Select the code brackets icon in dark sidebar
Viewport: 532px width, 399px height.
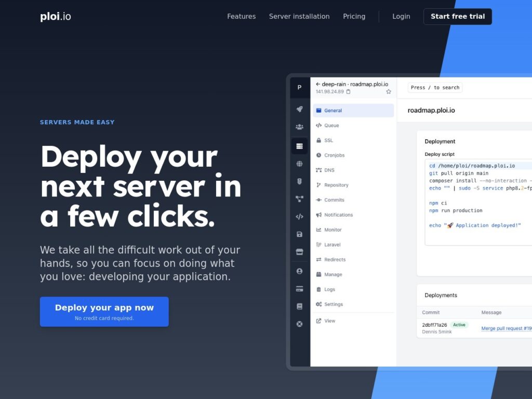coord(299,217)
